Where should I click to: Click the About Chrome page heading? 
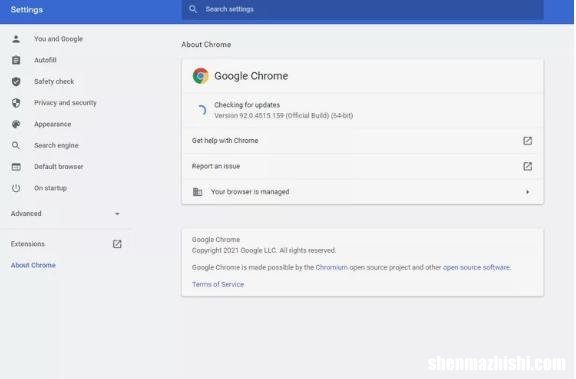click(x=206, y=44)
